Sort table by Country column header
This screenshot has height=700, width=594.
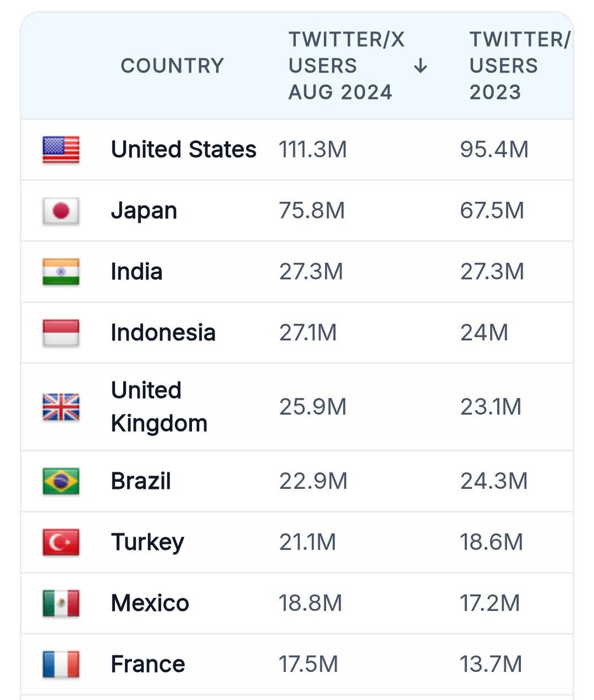[x=172, y=66]
